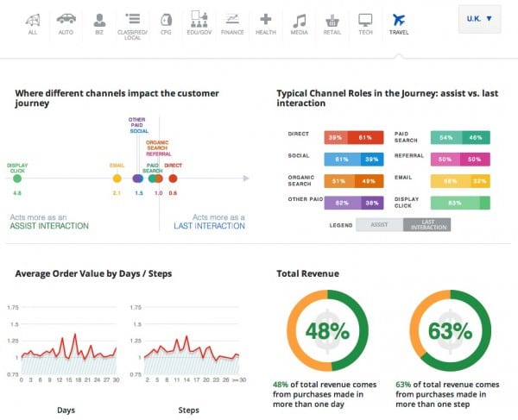Image resolution: width=518 pixels, height=420 pixels.
Task: Open the Classified/Local list icon
Action: click(x=132, y=19)
